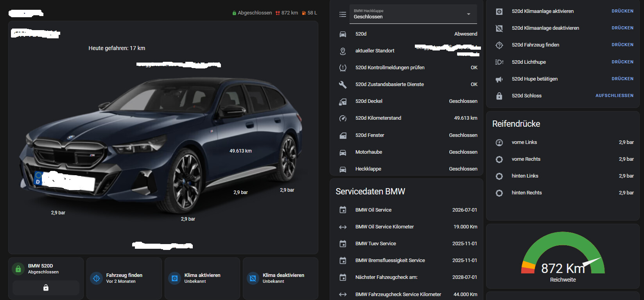This screenshot has height=300, width=644.
Task: Click the 520d Deckel icon
Action: pyautogui.click(x=343, y=101)
